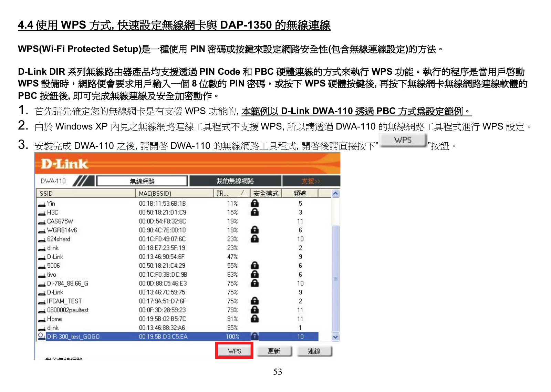Click the lock icon in the WGR614v6 row
551x392 pixels.
tap(255, 230)
